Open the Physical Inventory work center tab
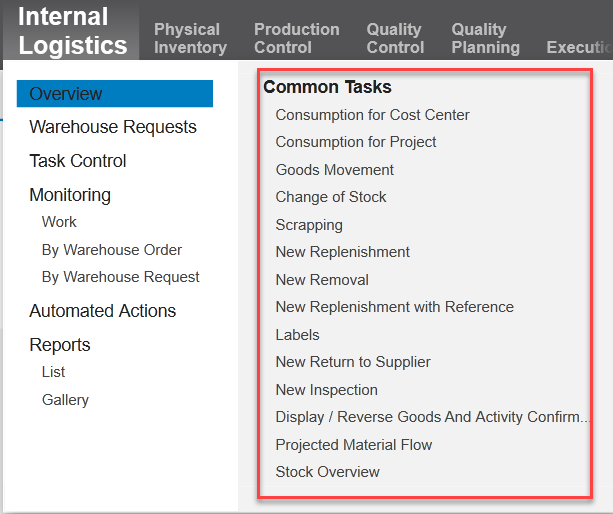 [190, 38]
